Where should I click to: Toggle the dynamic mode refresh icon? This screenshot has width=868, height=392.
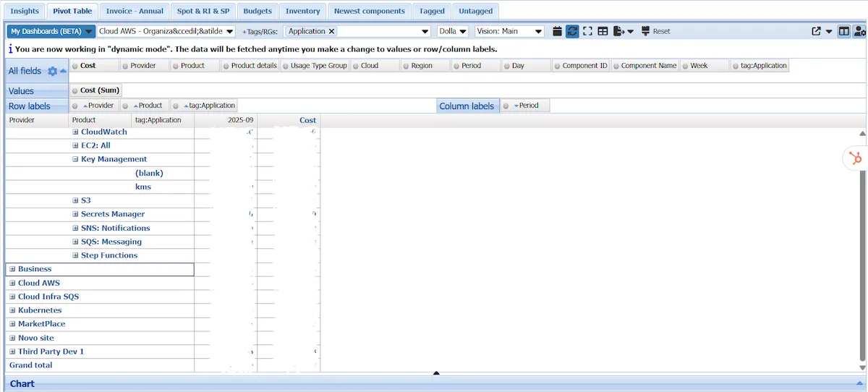coord(572,31)
